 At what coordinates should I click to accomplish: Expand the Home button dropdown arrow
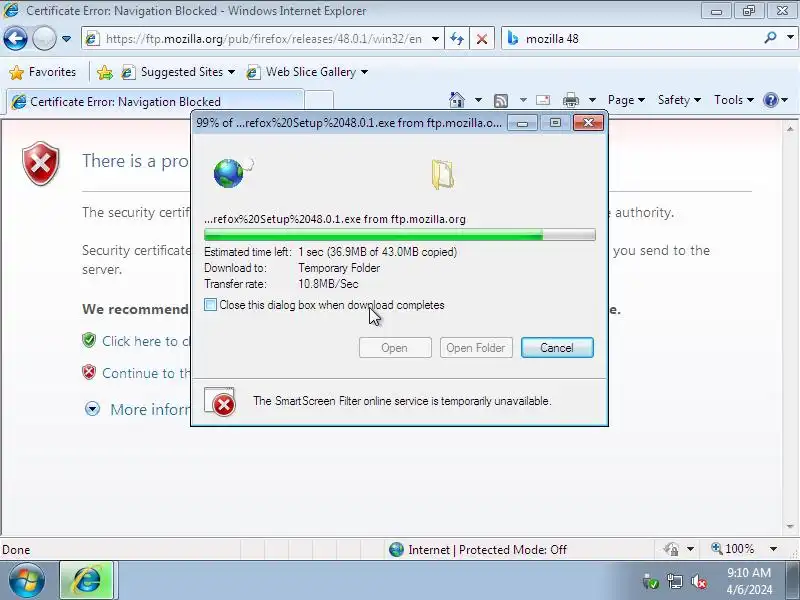coord(478,100)
